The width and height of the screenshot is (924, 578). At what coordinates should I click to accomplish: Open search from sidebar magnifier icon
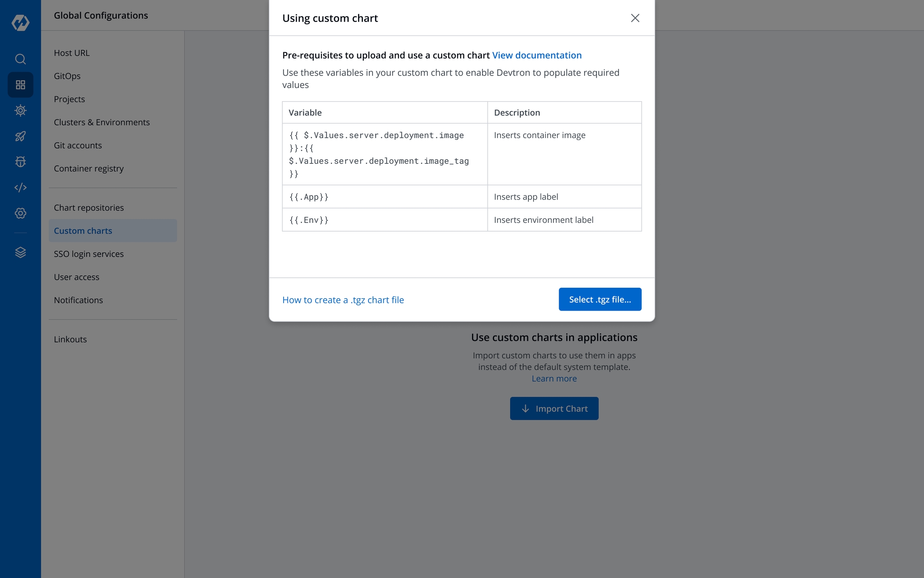[x=20, y=59]
